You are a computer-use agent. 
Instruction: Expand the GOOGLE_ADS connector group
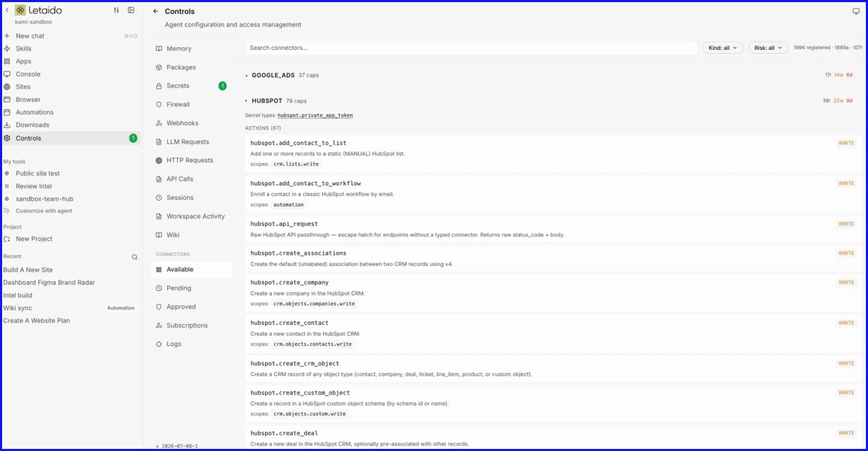[x=246, y=76]
